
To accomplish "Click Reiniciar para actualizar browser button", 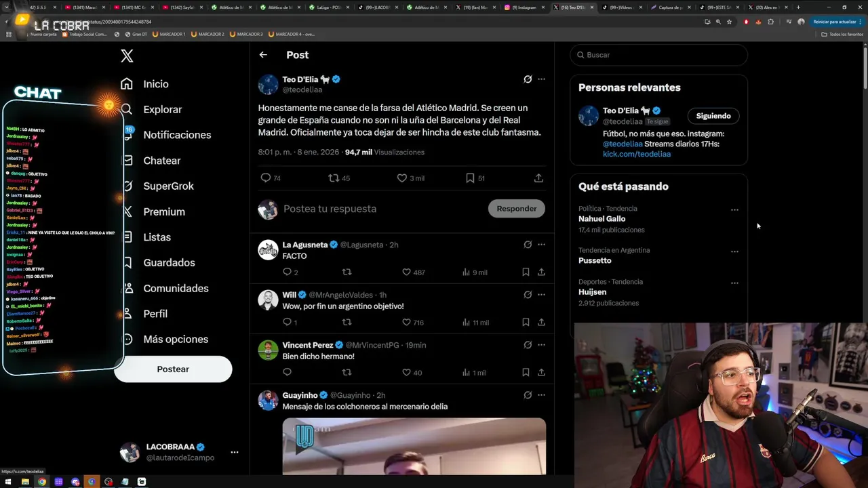I will click(835, 22).
